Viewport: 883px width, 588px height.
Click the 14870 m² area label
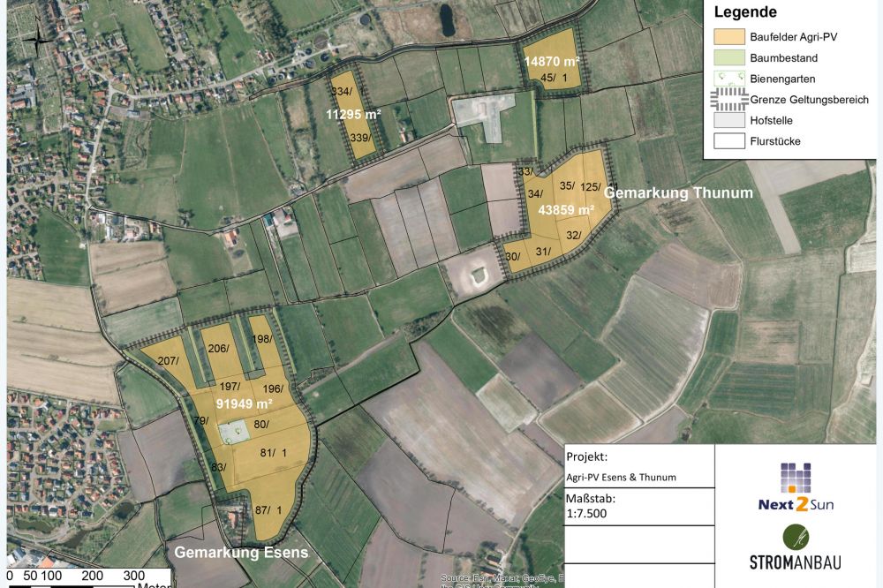(x=551, y=62)
